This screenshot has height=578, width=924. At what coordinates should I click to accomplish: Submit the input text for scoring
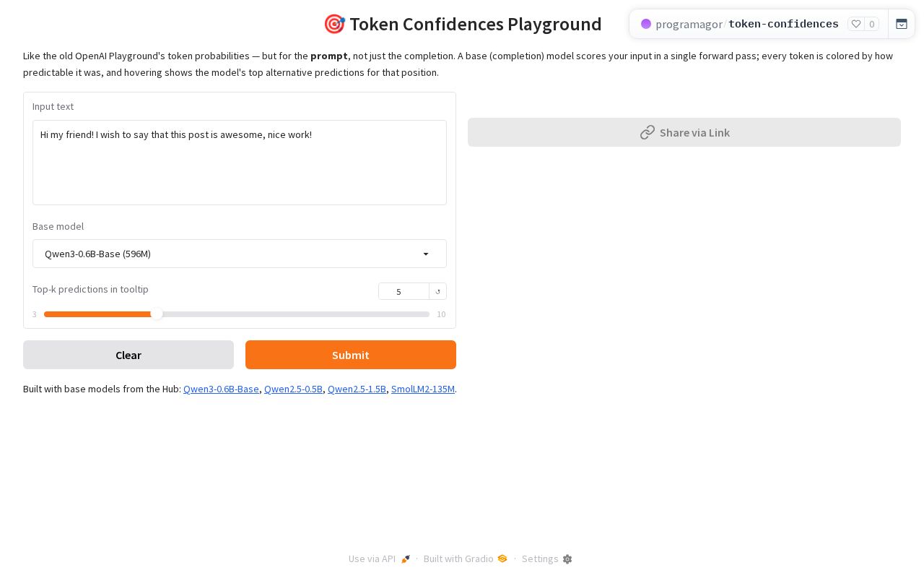click(x=351, y=355)
